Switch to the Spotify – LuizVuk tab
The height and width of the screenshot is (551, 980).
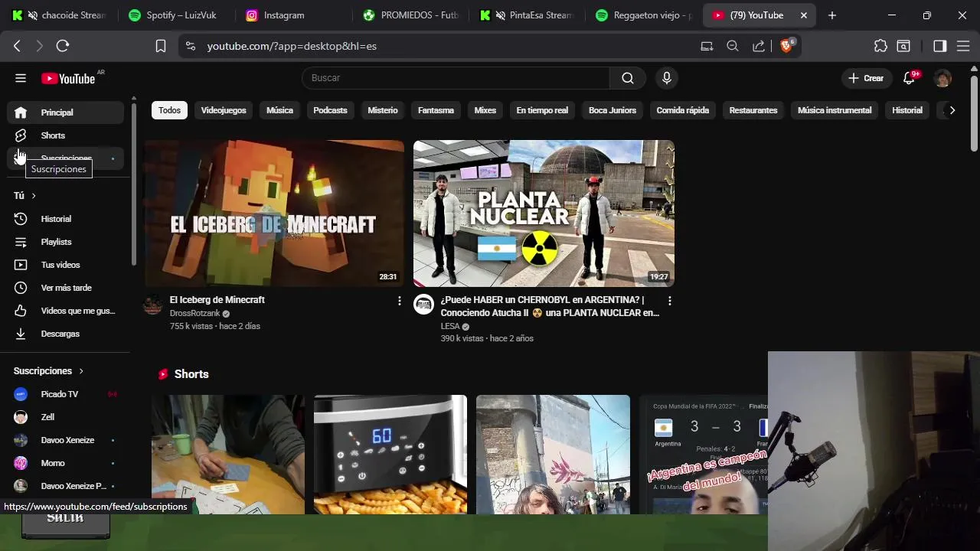(x=176, y=15)
